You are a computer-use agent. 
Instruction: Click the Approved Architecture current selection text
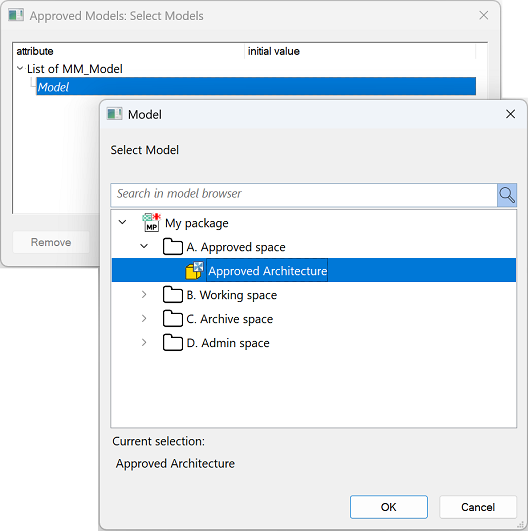(x=175, y=463)
